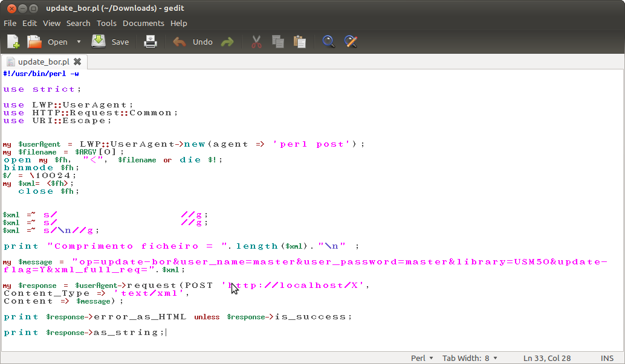625x364 pixels.
Task: Open the Documents menu
Action: (x=143, y=23)
